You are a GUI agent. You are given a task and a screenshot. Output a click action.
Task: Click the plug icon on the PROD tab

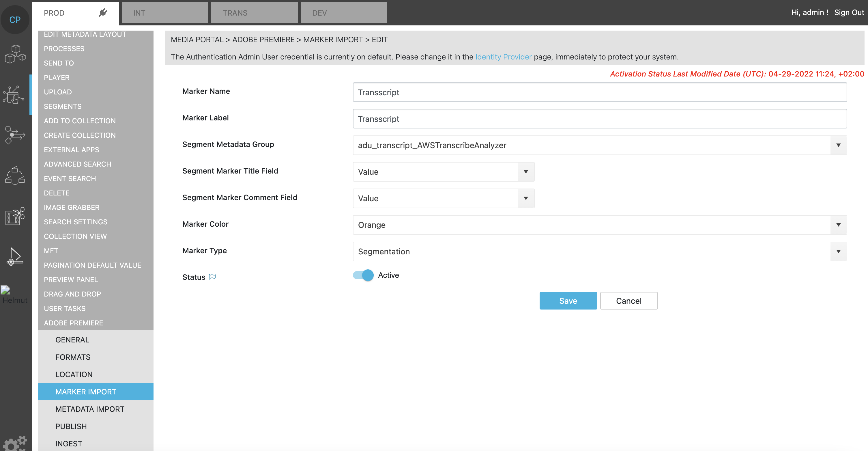103,12
